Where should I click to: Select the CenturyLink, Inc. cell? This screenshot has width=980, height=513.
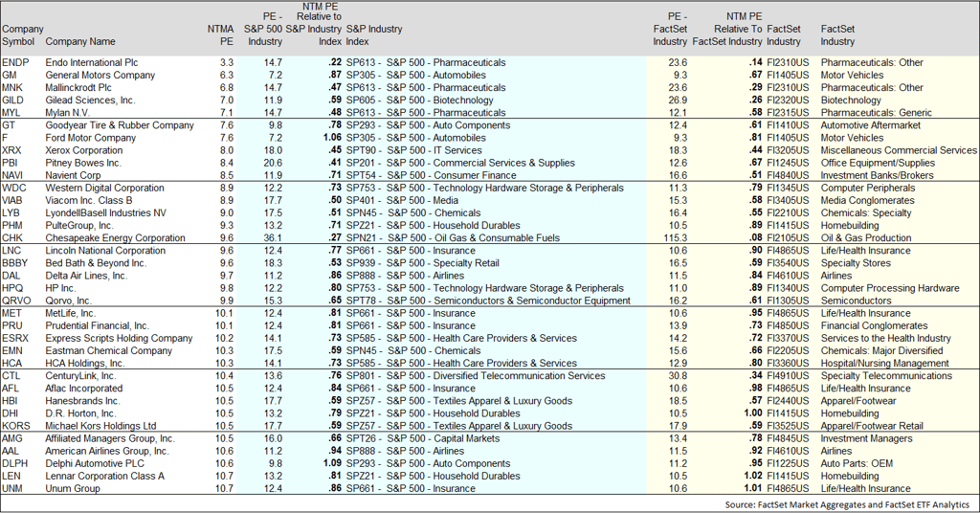[80, 375]
